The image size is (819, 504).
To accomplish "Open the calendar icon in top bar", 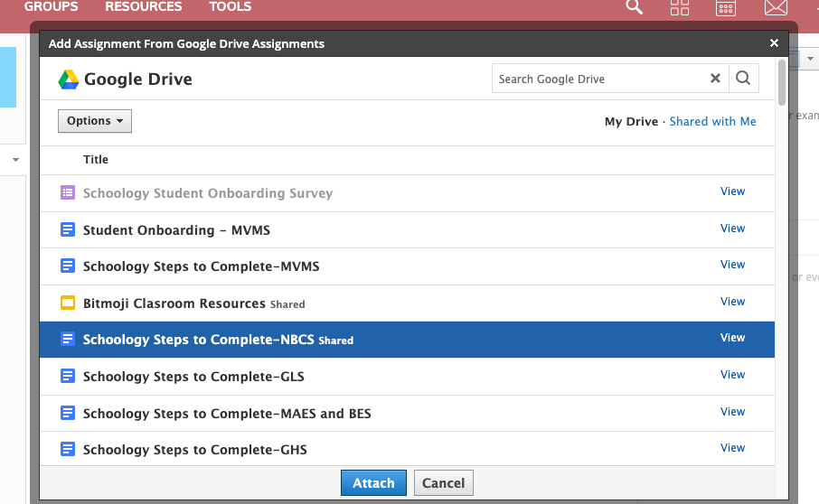I will [x=726, y=7].
